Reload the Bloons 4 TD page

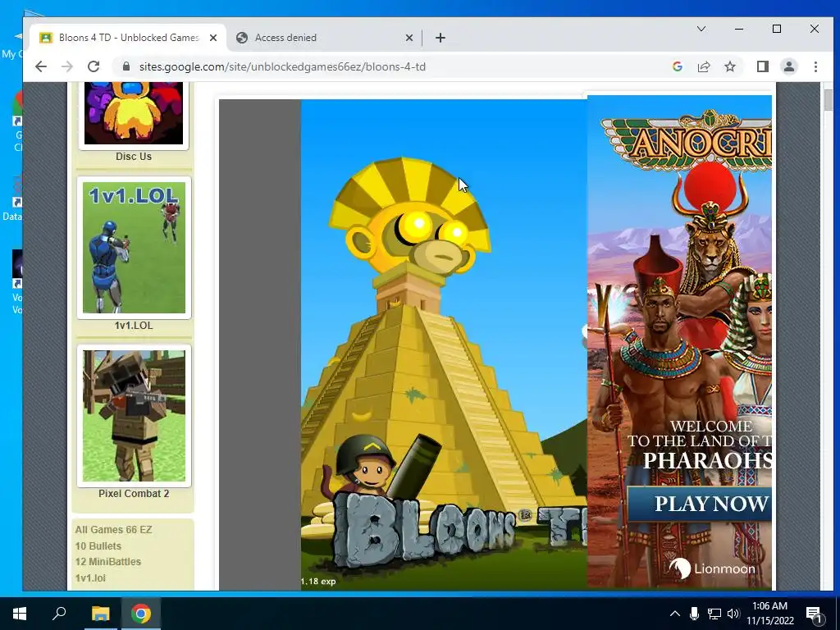click(94, 66)
